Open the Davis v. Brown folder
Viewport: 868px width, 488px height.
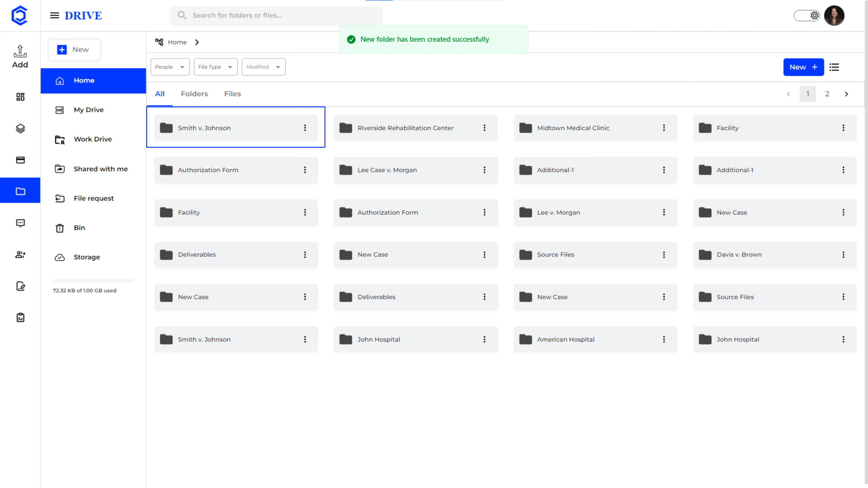775,255
